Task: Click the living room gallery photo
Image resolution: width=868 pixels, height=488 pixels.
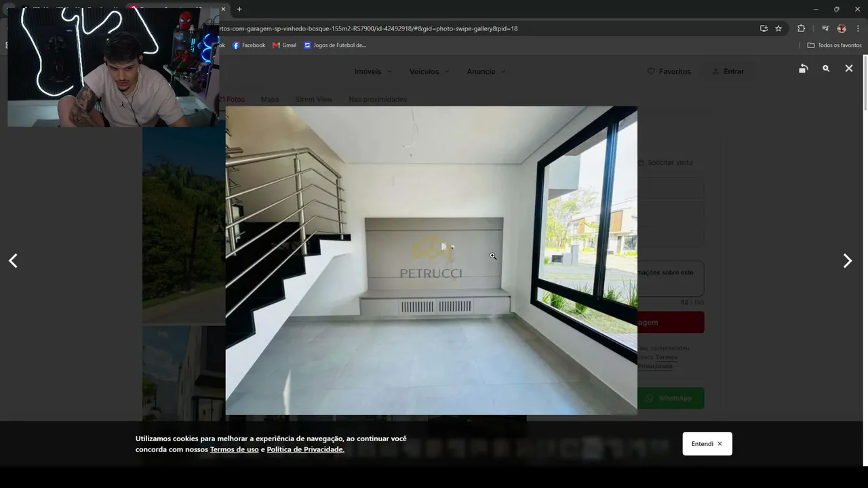Action: tap(431, 260)
